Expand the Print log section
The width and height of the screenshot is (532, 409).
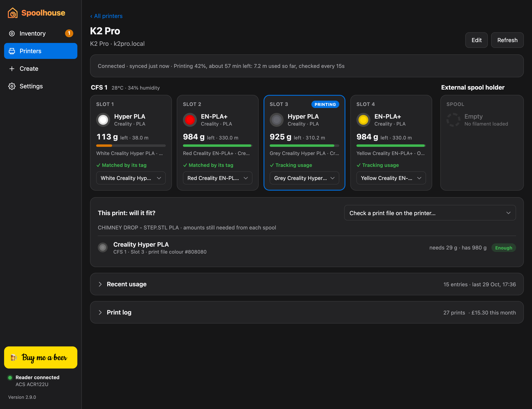click(307, 312)
